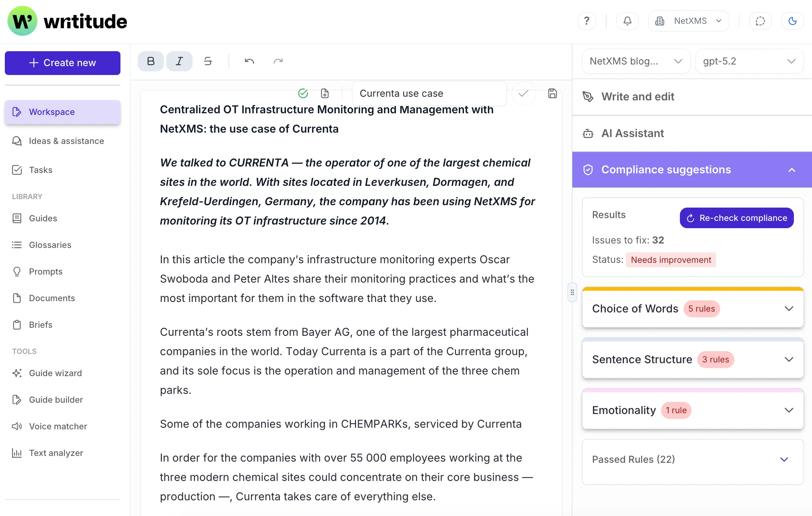Open the gpt-5.2 model dropdown

point(749,61)
